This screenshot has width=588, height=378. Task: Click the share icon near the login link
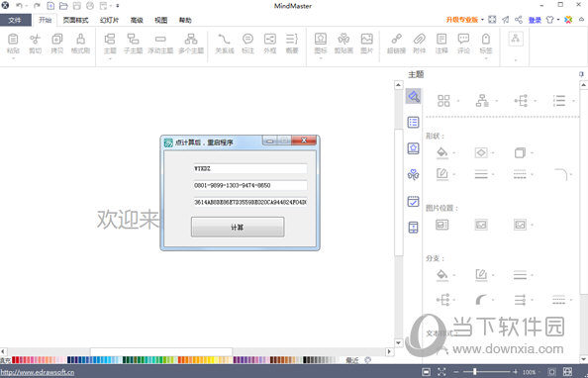tap(519, 20)
